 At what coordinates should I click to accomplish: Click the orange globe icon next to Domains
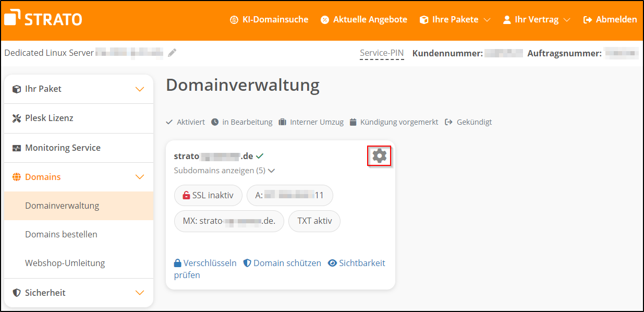(x=17, y=177)
